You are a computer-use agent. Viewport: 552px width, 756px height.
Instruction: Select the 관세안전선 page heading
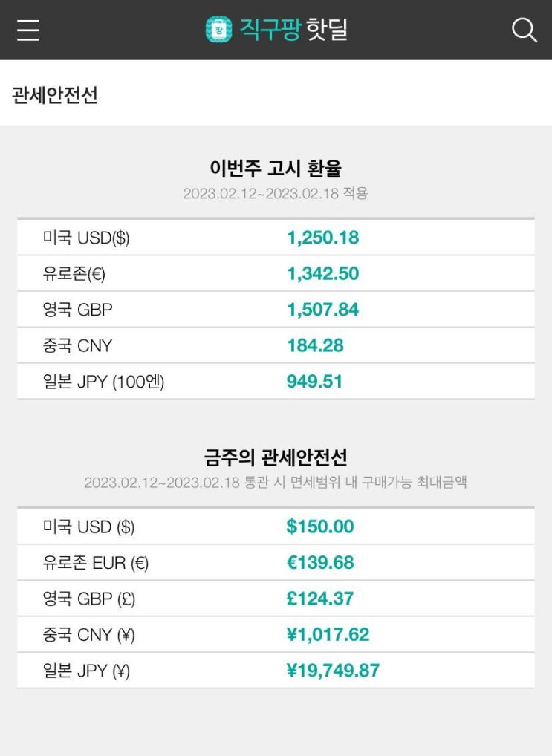(x=55, y=95)
